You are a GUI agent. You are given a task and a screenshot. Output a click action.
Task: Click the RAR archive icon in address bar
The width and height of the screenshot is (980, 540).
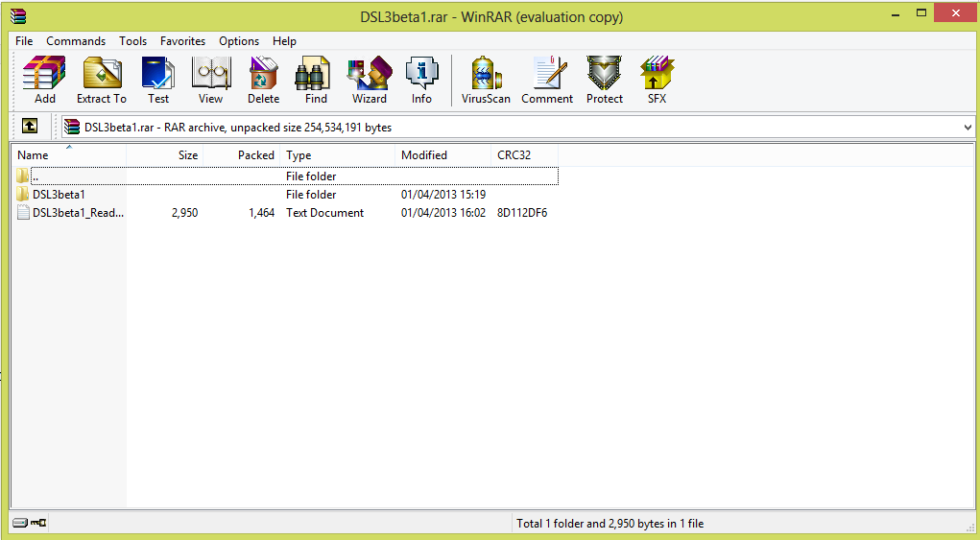[73, 127]
